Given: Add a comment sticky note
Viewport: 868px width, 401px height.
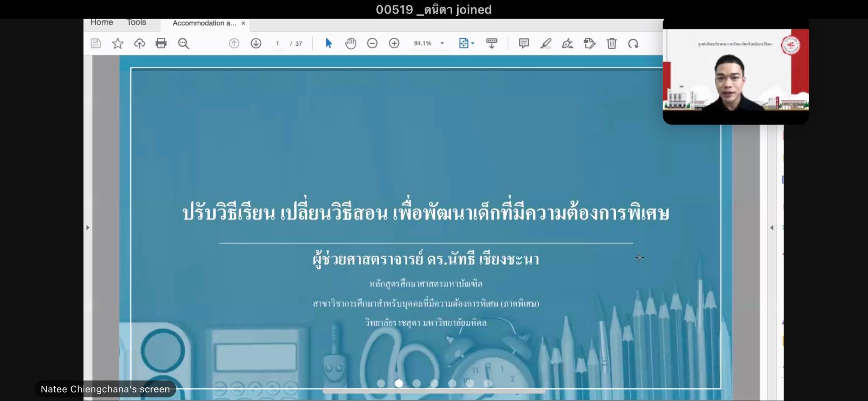Looking at the screenshot, I should 524,43.
